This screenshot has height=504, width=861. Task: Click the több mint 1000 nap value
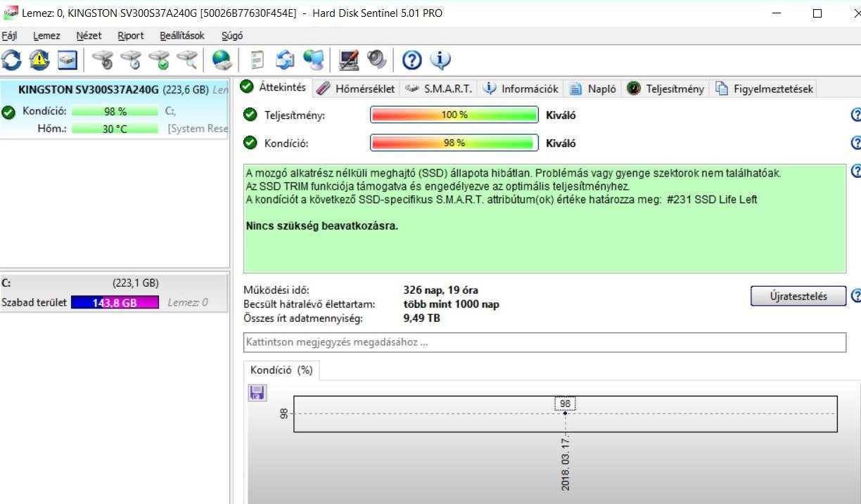pos(452,304)
